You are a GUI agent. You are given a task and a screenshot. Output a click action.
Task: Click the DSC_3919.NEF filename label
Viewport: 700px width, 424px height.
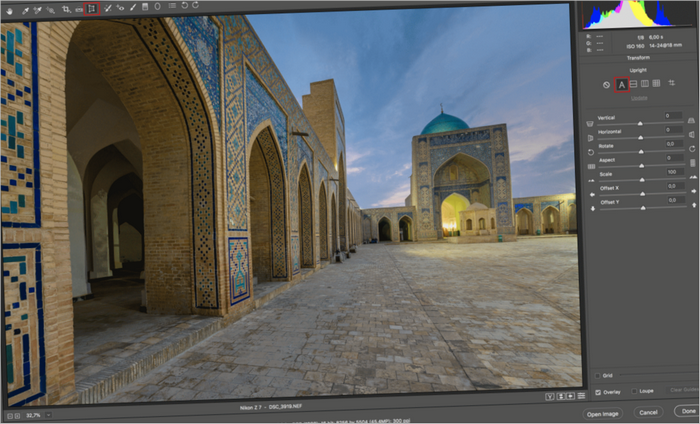(287, 407)
